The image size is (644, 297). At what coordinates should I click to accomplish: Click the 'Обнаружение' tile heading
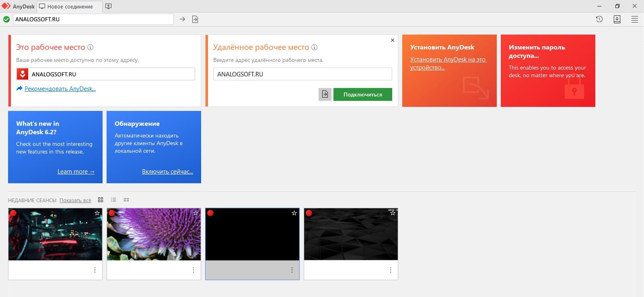point(137,123)
